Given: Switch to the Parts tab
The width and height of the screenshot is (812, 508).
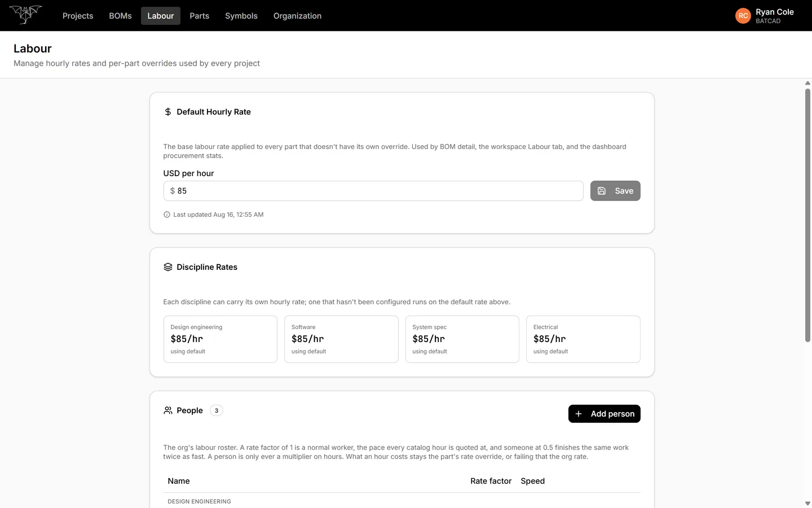Looking at the screenshot, I should pyautogui.click(x=200, y=16).
